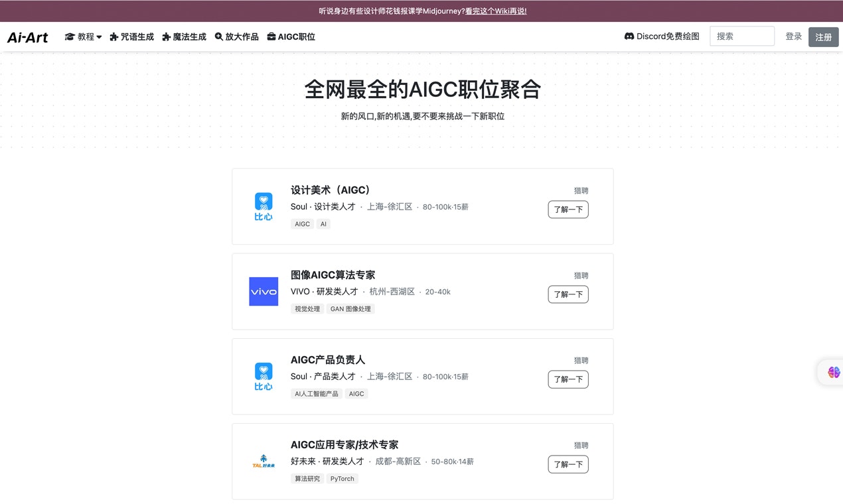
Task: Click 了解一下 for AIGC产品负责人
Action: [x=568, y=379]
